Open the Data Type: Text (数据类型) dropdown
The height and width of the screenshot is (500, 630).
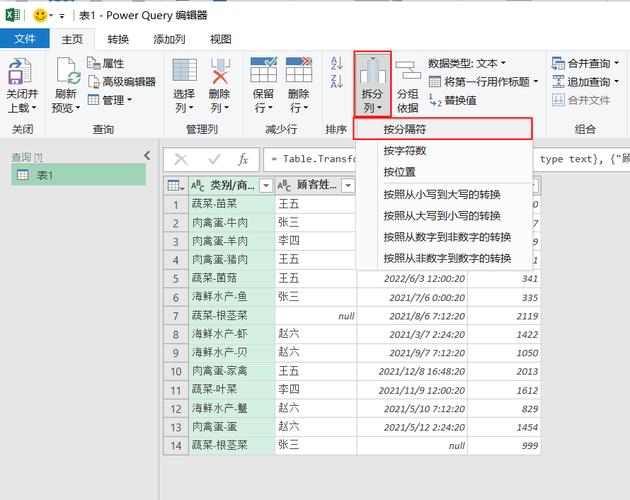(466, 63)
